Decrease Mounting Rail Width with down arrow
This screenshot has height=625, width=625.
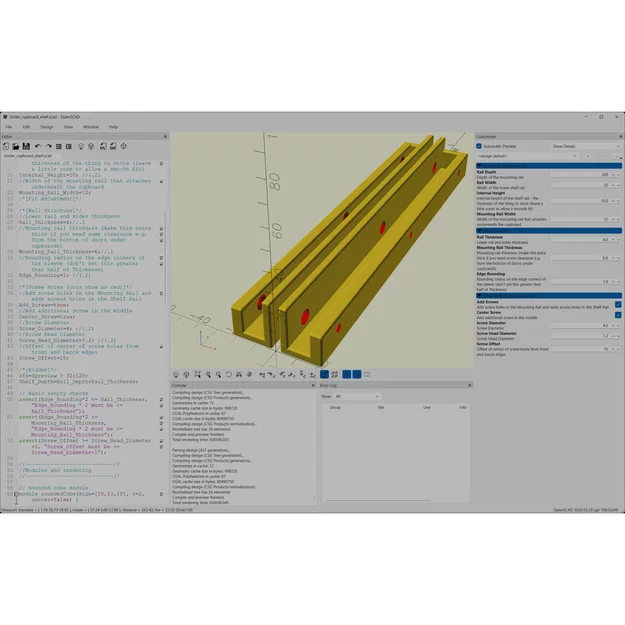(619, 220)
